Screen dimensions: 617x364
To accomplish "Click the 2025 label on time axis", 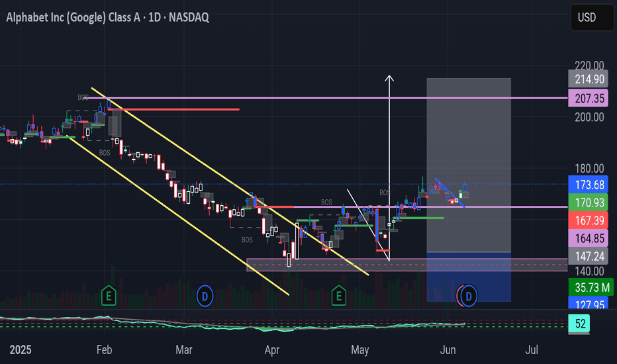I will [x=21, y=349].
